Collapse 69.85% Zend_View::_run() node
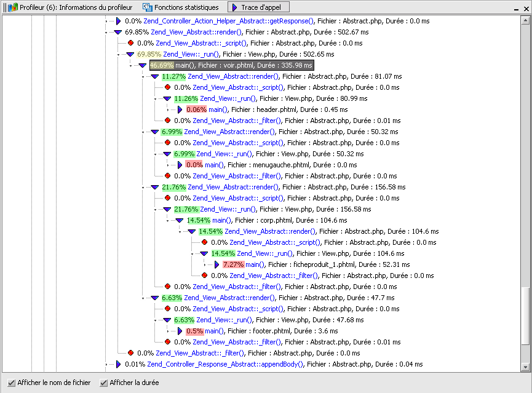532x393 pixels. pos(130,54)
